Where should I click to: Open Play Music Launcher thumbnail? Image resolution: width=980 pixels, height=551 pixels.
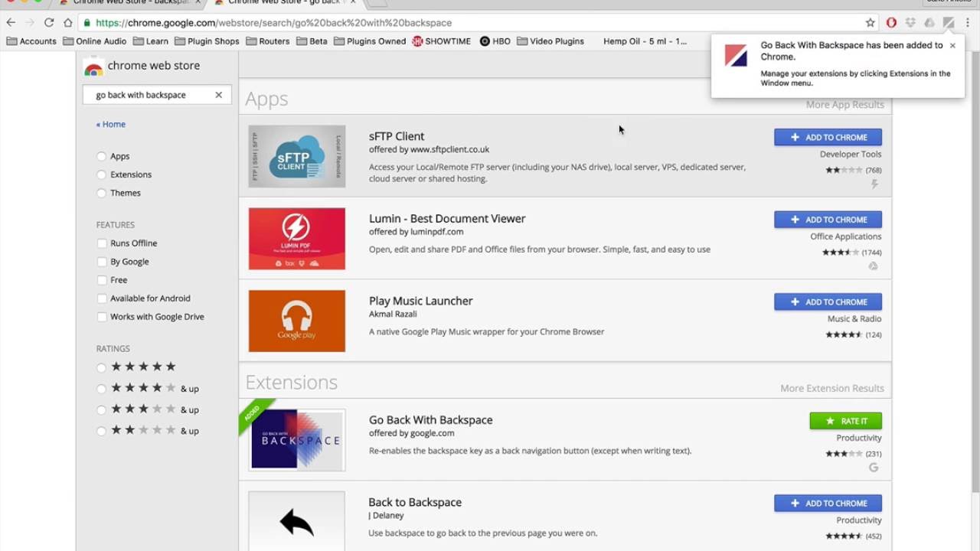tap(297, 321)
